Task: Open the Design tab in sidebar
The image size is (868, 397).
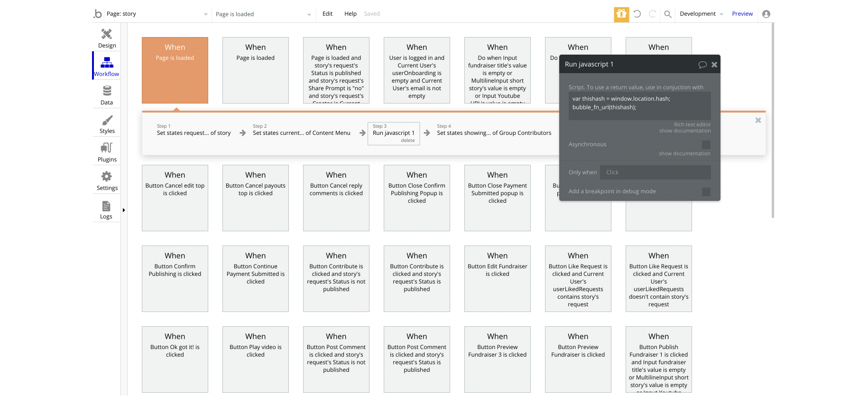Action: 107,38
